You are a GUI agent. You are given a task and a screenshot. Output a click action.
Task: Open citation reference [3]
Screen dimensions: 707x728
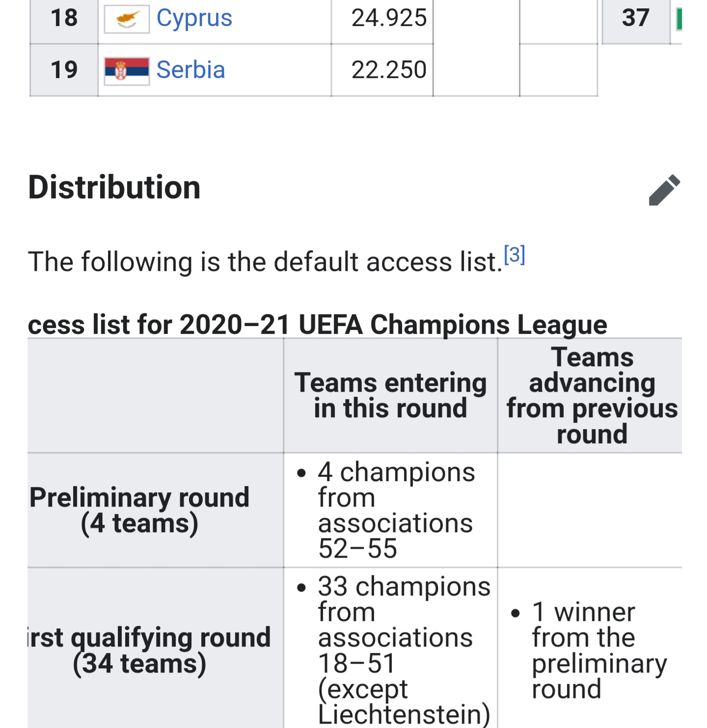pyautogui.click(x=515, y=255)
